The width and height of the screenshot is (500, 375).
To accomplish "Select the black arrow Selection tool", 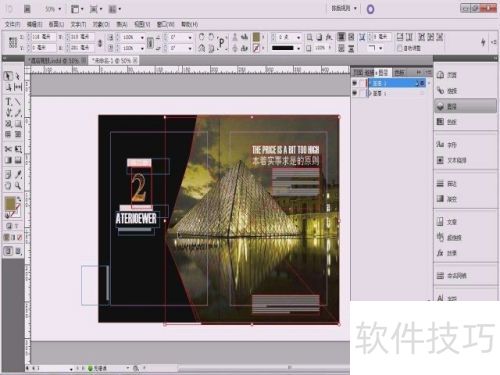I will tap(8, 76).
